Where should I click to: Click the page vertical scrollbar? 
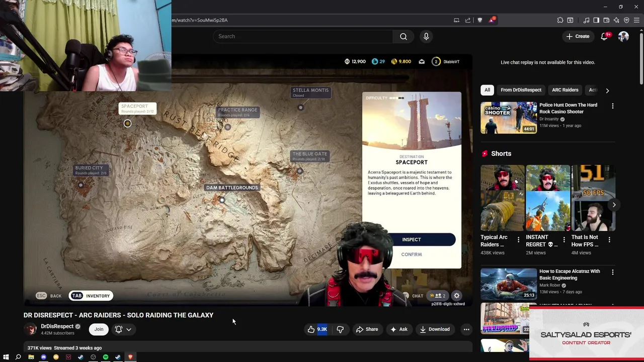641,59
